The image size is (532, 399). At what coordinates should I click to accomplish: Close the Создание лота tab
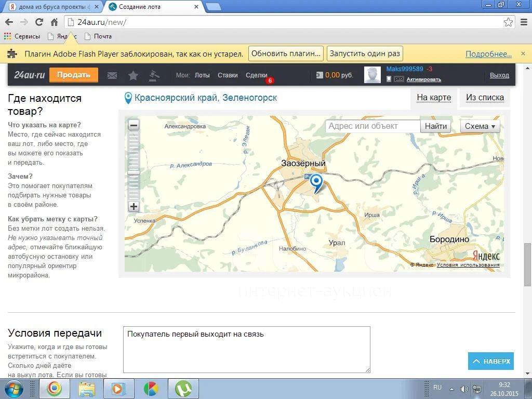196,7
